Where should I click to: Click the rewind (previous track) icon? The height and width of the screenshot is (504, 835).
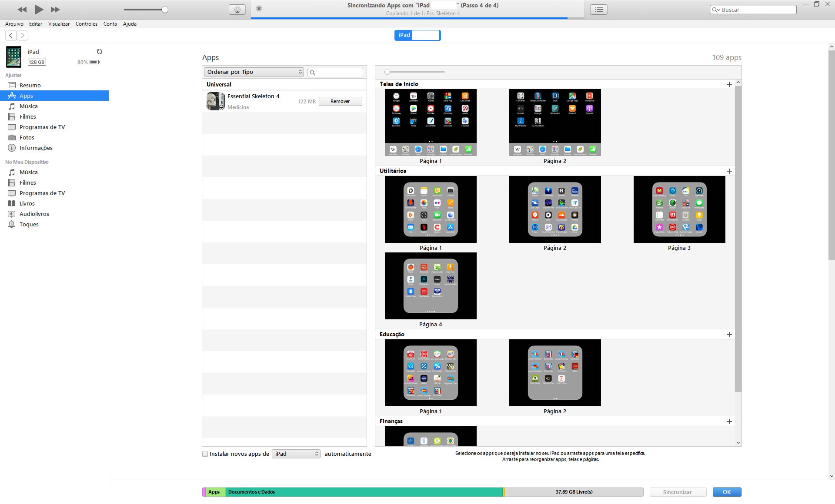point(22,10)
